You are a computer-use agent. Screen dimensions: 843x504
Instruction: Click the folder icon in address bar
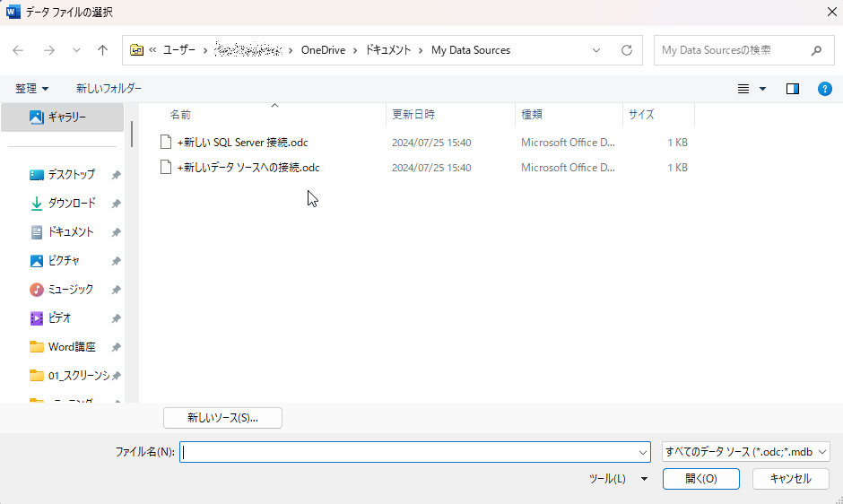(136, 50)
